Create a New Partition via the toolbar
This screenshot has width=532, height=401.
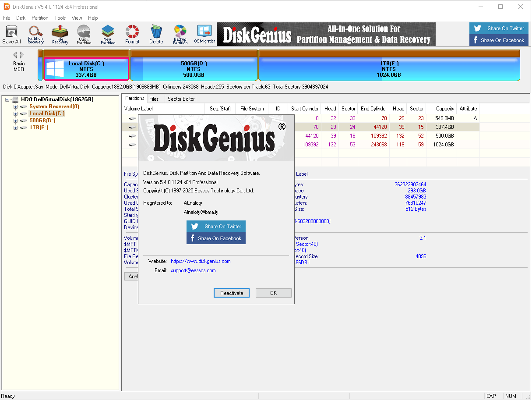pyautogui.click(x=108, y=35)
